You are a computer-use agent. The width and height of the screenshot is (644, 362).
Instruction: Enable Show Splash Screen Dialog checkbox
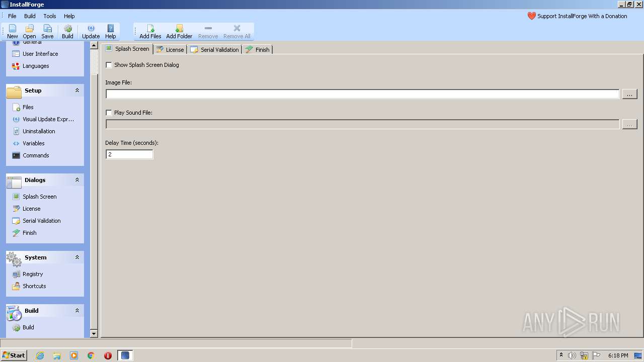[109, 65]
